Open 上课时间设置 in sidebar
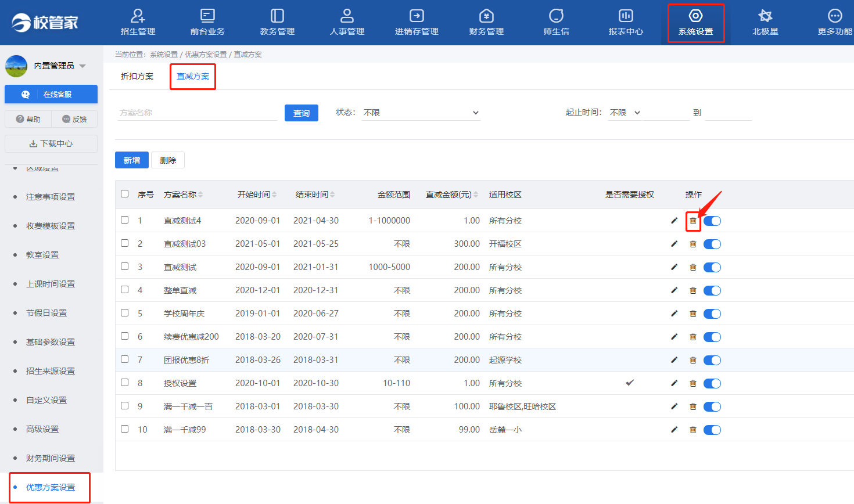 [x=51, y=284]
